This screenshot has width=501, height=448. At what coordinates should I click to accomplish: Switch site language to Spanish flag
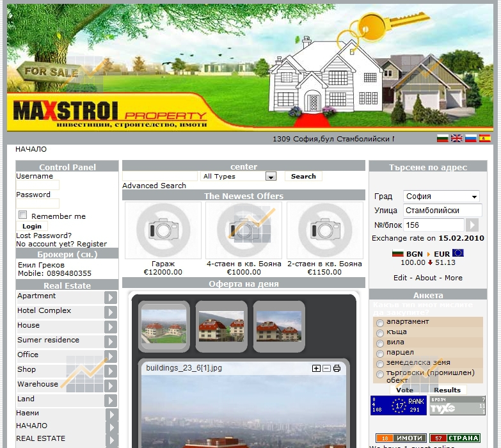coord(484,138)
